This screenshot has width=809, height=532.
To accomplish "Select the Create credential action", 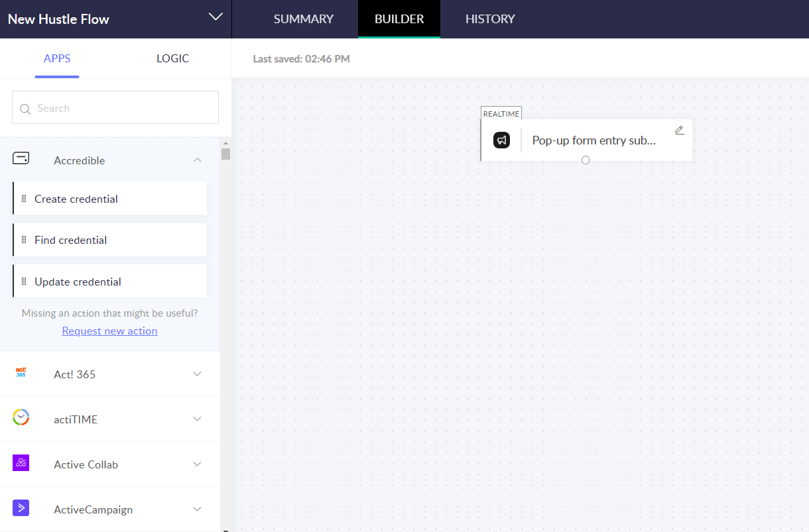I will pos(76,198).
